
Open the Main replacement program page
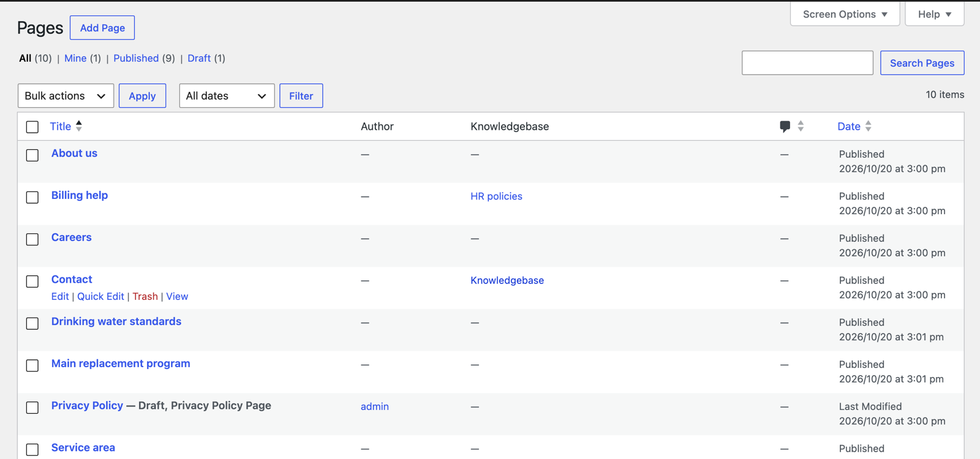tap(121, 364)
